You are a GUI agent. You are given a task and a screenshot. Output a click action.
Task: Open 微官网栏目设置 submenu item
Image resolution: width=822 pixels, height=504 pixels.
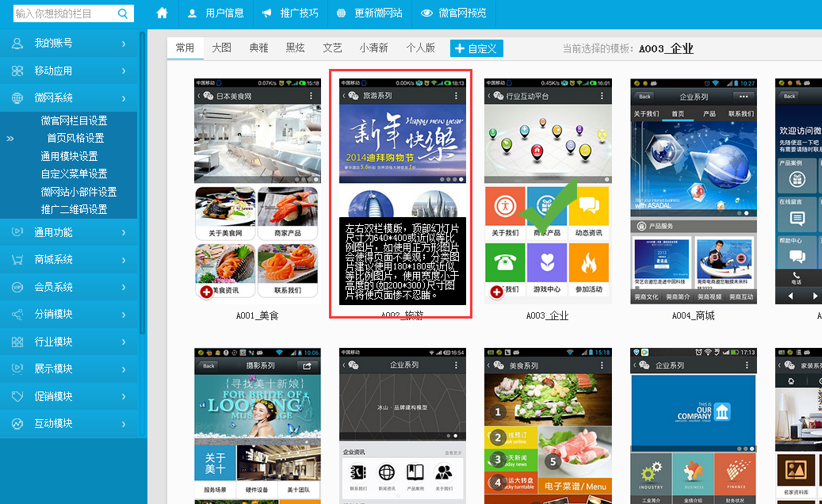[x=74, y=120]
